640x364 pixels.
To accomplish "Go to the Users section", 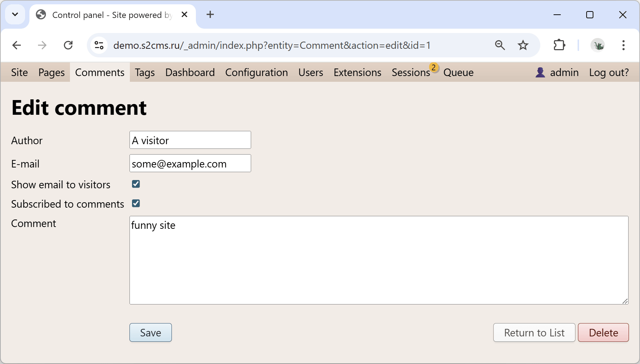I will pos(311,72).
